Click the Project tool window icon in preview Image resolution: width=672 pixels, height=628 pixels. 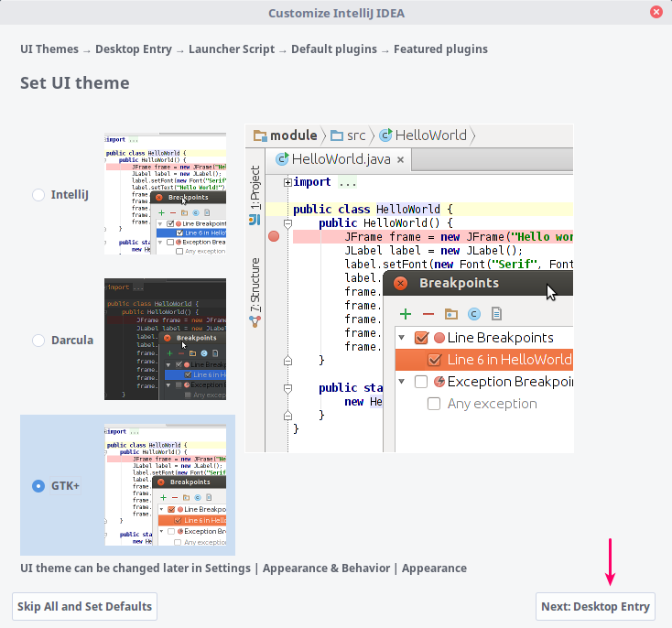coord(255,220)
